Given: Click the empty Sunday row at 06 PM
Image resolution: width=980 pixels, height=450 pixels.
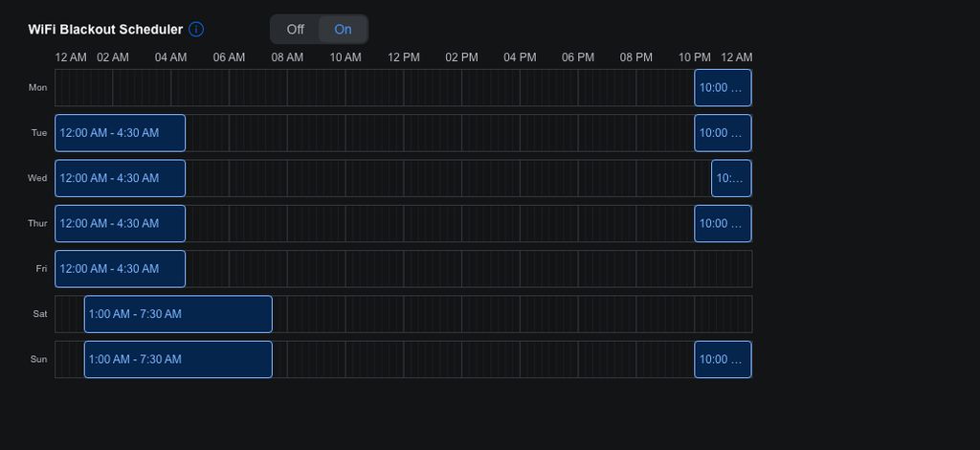Looking at the screenshot, I should pos(578,359).
